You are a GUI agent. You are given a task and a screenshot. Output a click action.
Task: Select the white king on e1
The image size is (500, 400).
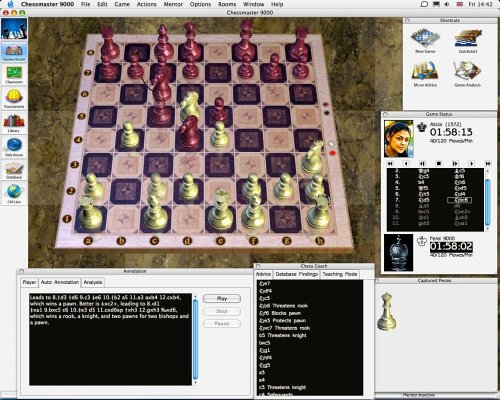pos(220,210)
